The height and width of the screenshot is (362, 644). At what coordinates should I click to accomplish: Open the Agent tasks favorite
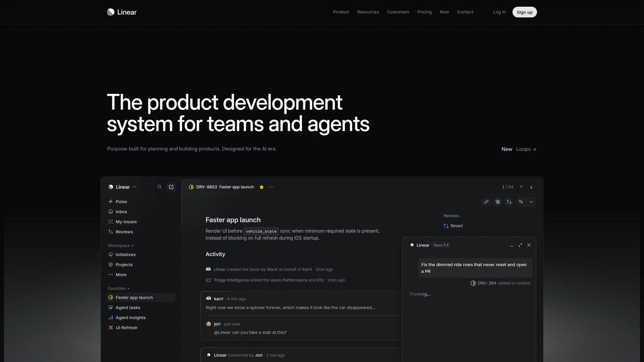coord(141,307)
